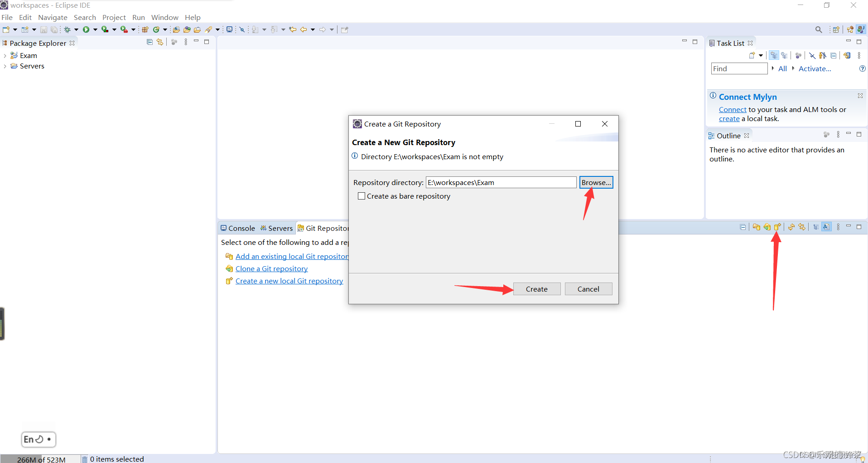Viewport: 868px width, 463px height.
Task: Toggle Link with Editor in Package Explorer
Action: pos(160,42)
